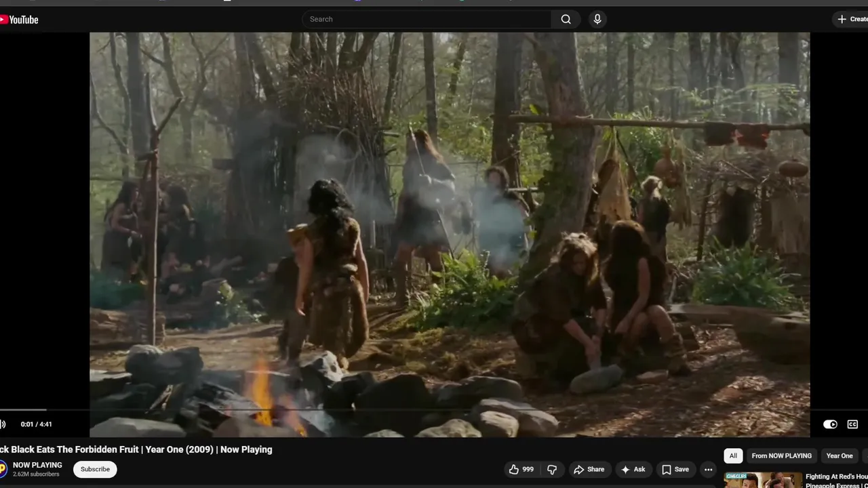Select the All filter chip
This screenshot has width=868, height=488.
[733, 455]
